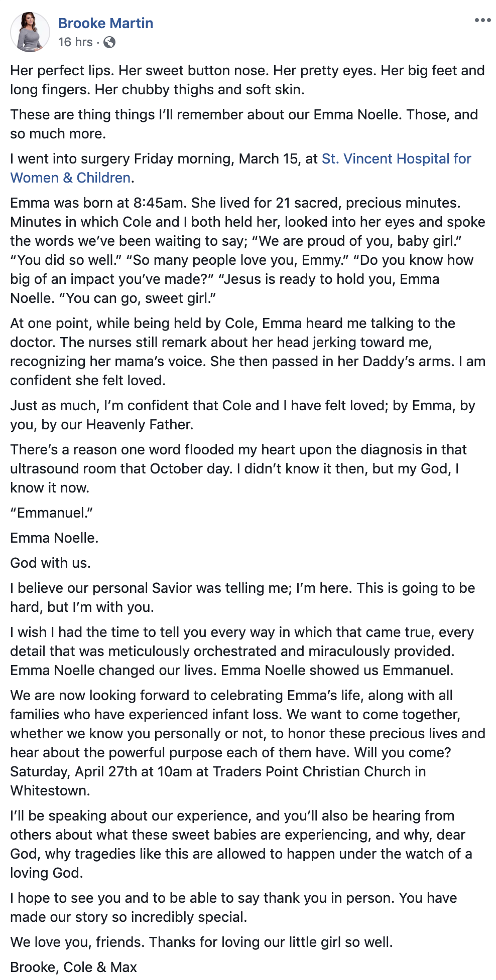Image resolution: width=496 pixels, height=980 pixels.
Task: Click the paragraph starting Her perfect lips
Action: tap(247, 80)
